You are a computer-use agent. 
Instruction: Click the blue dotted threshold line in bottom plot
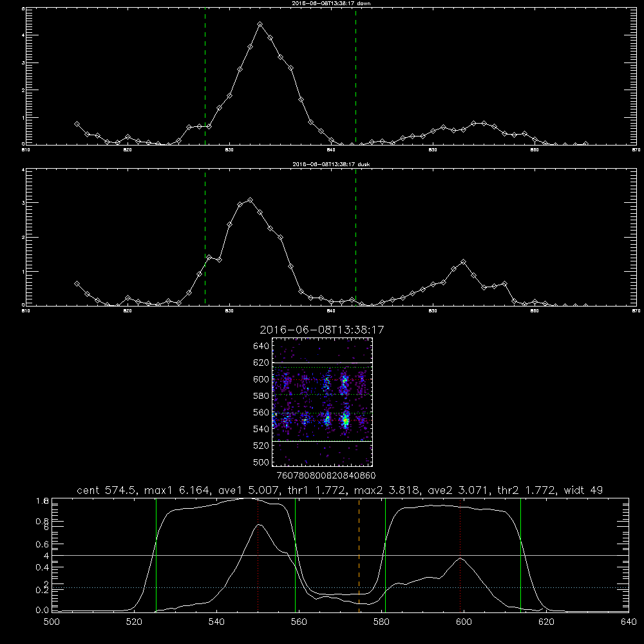point(341,588)
